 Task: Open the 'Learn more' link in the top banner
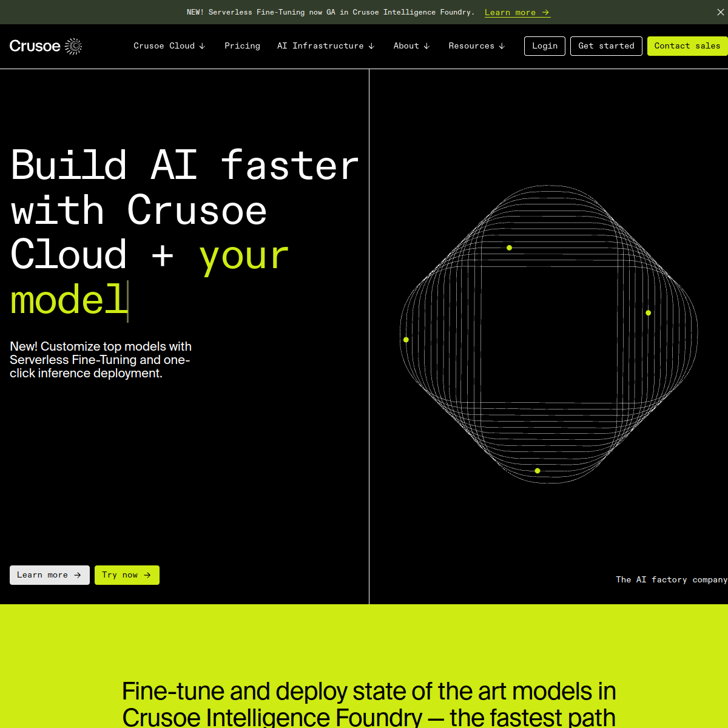pos(517,12)
